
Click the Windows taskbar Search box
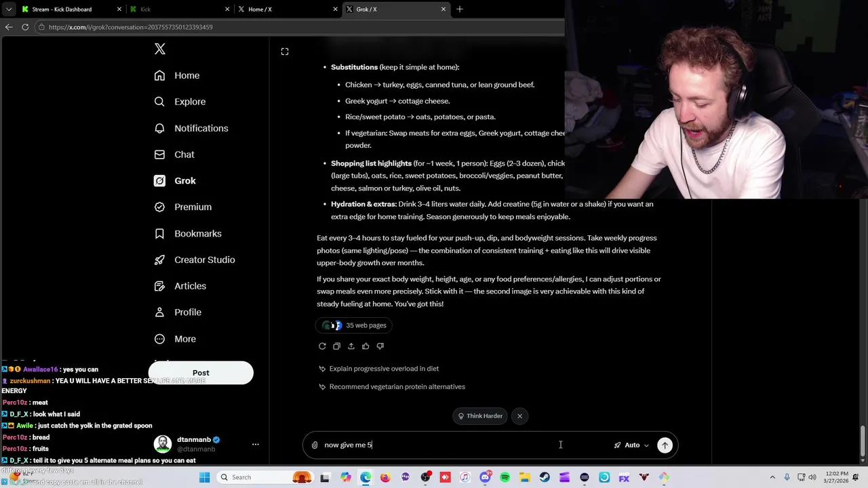click(x=266, y=477)
